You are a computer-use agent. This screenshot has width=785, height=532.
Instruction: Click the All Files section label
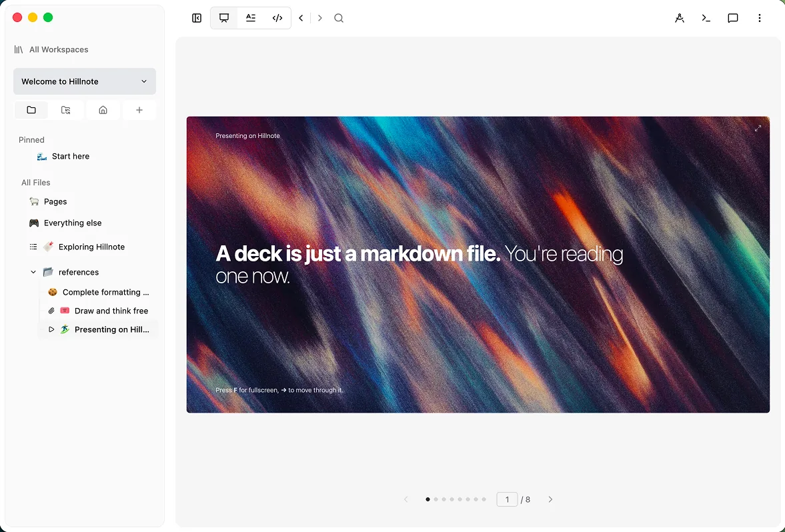tap(35, 183)
